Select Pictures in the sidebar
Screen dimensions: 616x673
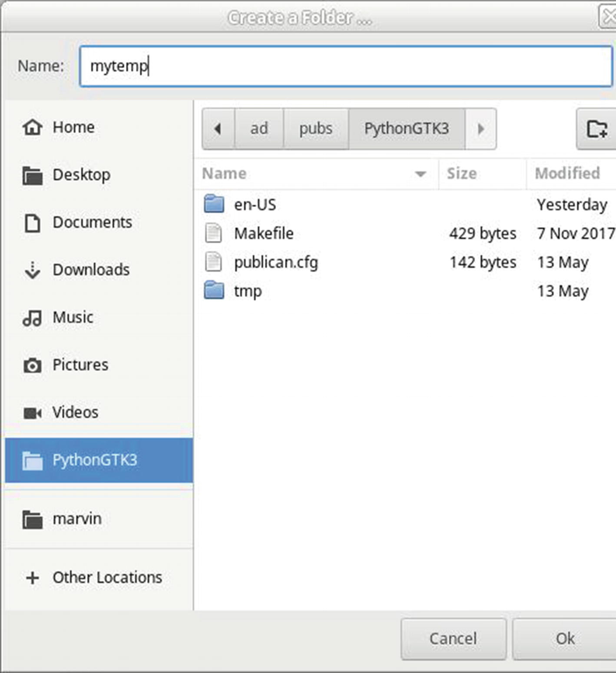pos(80,365)
